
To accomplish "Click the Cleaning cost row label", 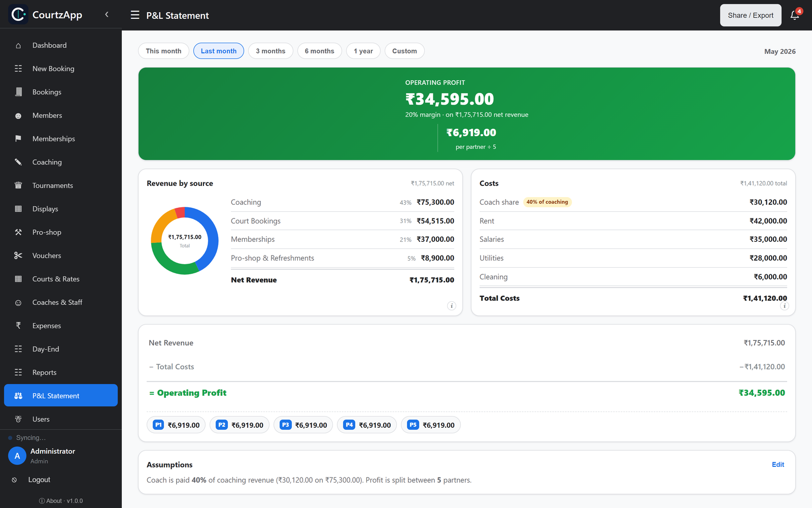I will click(x=493, y=277).
